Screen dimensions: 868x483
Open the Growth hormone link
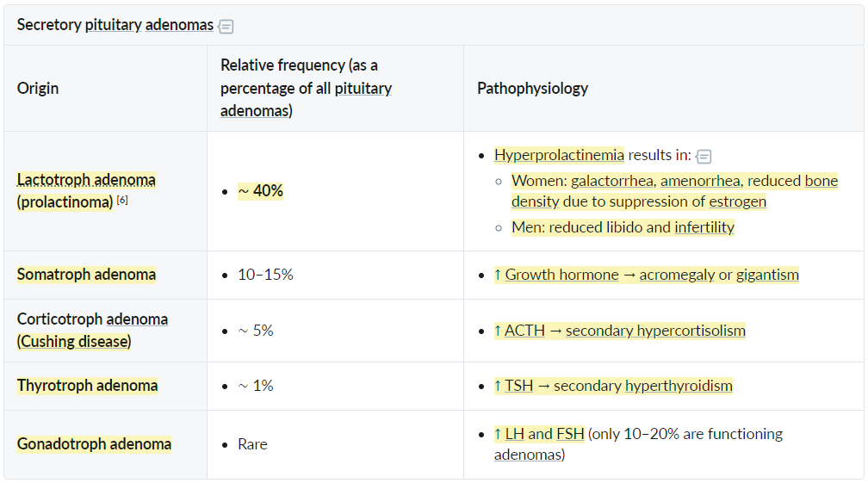(x=561, y=275)
